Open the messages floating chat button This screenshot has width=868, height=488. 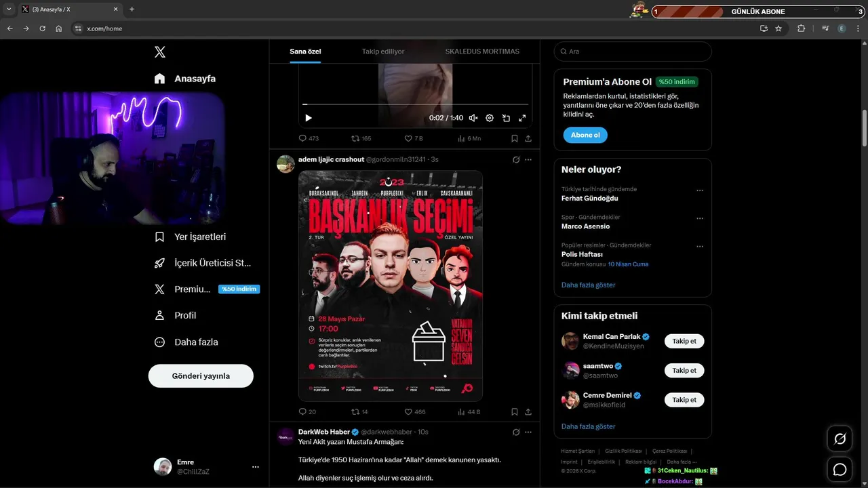click(840, 469)
